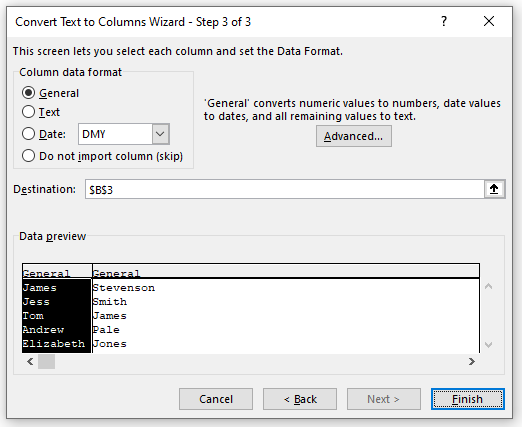Click the Destination field containing $B$3
This screenshot has width=522, height=427.
pos(284,189)
